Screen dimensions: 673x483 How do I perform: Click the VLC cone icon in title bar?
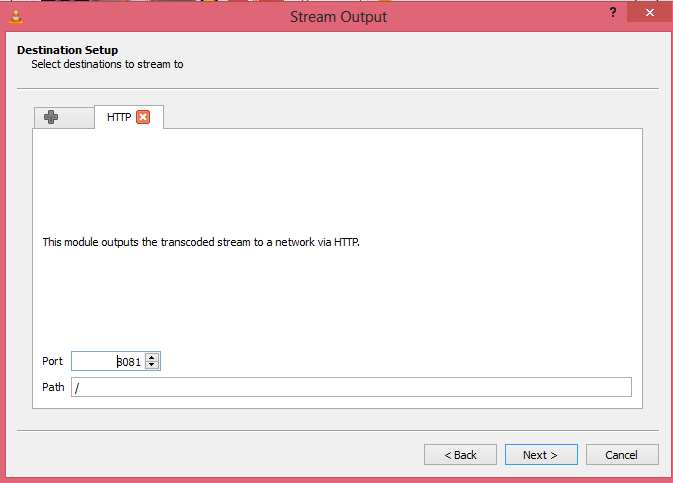(x=16, y=16)
